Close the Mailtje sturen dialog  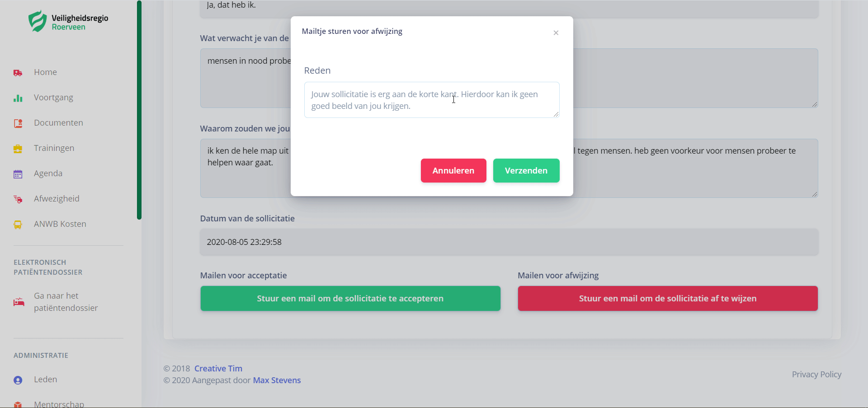[x=556, y=33]
